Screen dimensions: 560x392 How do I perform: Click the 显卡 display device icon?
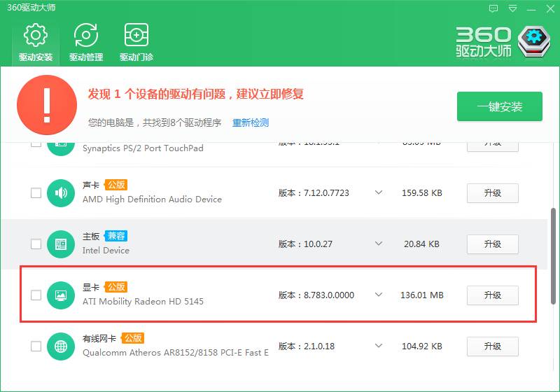(x=61, y=295)
